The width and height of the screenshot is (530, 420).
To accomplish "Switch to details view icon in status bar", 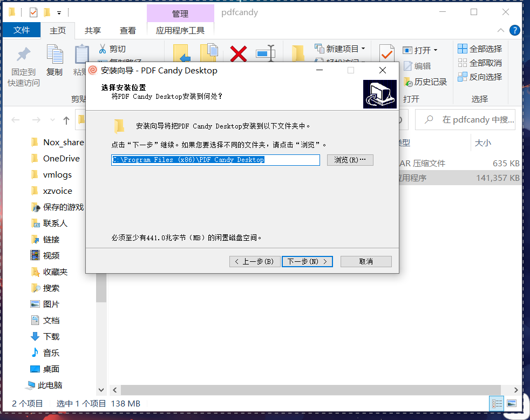I will (x=497, y=403).
